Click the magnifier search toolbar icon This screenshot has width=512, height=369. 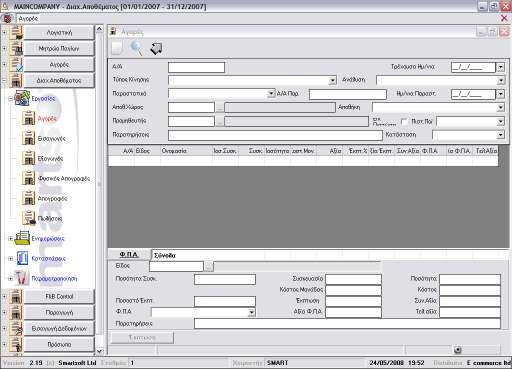coord(136,49)
